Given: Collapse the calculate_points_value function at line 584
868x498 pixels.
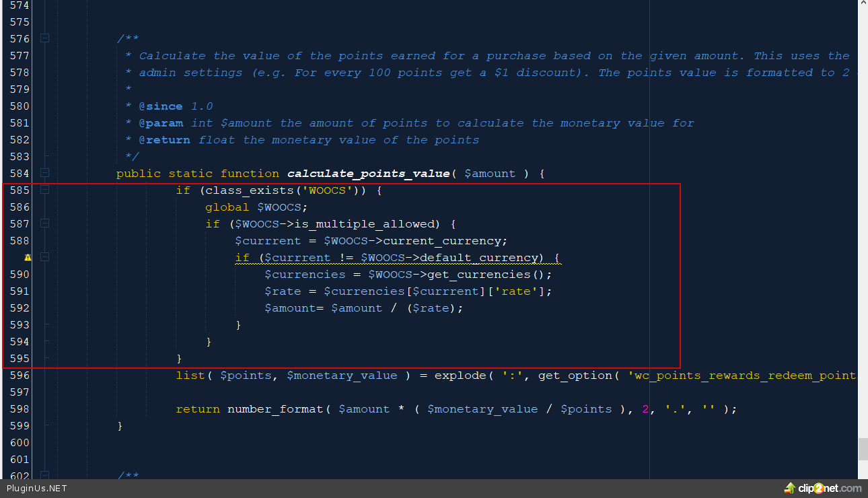Looking at the screenshot, I should (x=44, y=173).
